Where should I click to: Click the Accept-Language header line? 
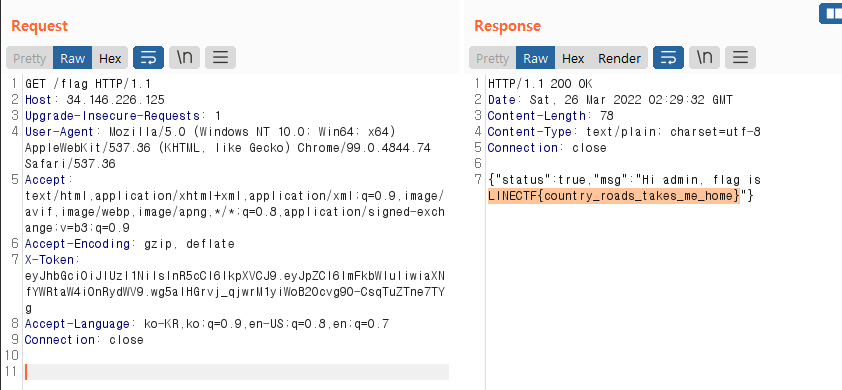click(x=207, y=324)
